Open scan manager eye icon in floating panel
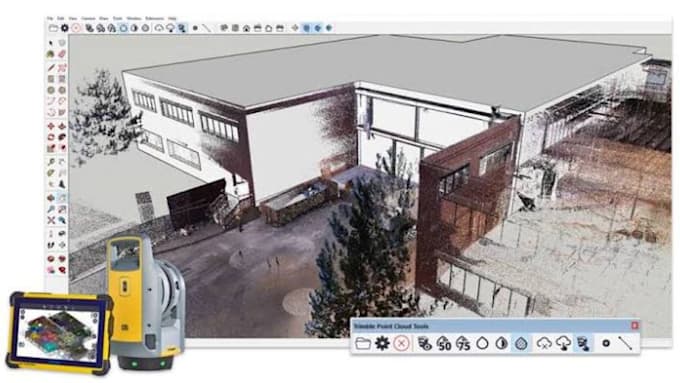This screenshot has height=383, width=680. coord(424,344)
